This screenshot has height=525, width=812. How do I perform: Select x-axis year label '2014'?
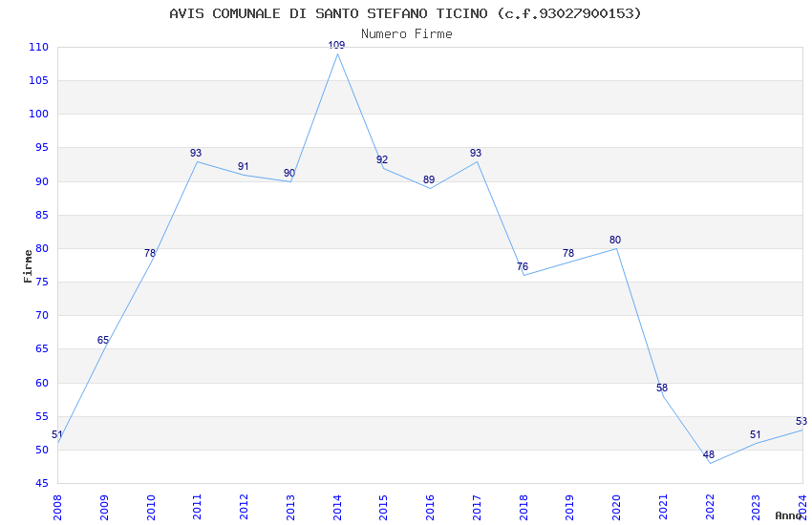(x=337, y=507)
